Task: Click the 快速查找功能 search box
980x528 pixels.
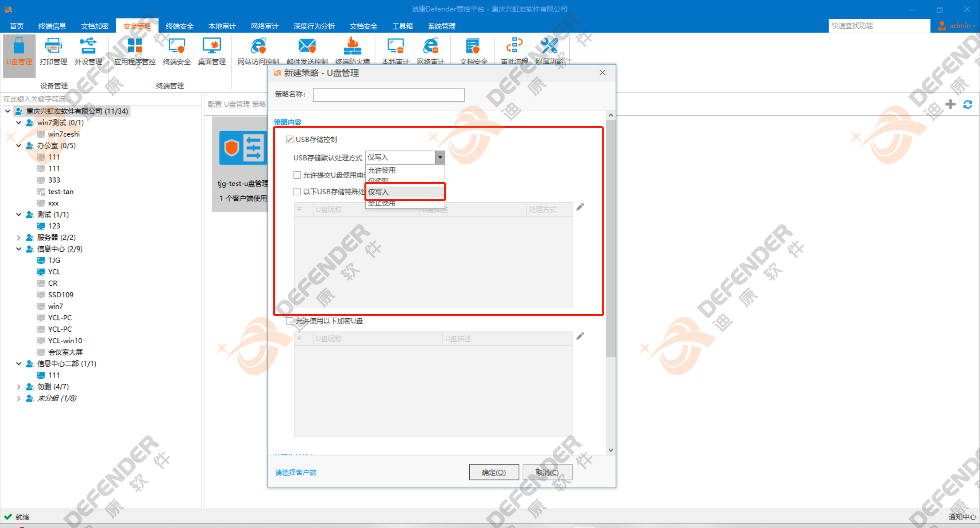Action: click(x=879, y=26)
